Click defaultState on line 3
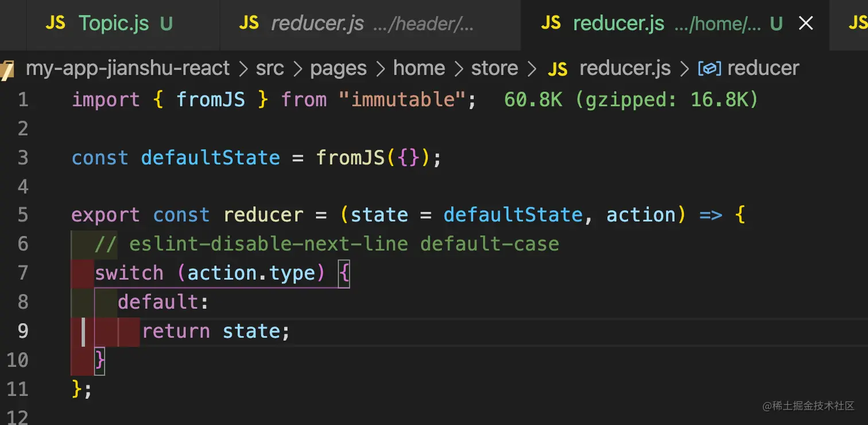Viewport: 868px width, 425px height. click(211, 157)
